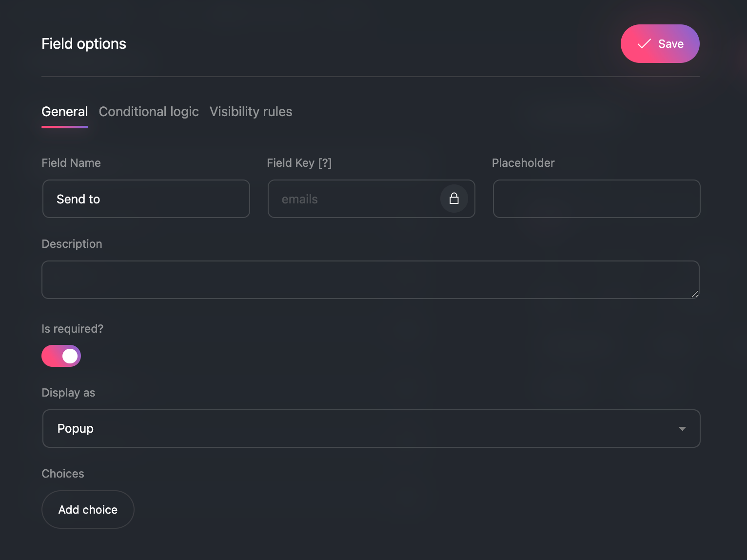Open the Visibility rules tab
747x560 pixels.
[x=251, y=112]
